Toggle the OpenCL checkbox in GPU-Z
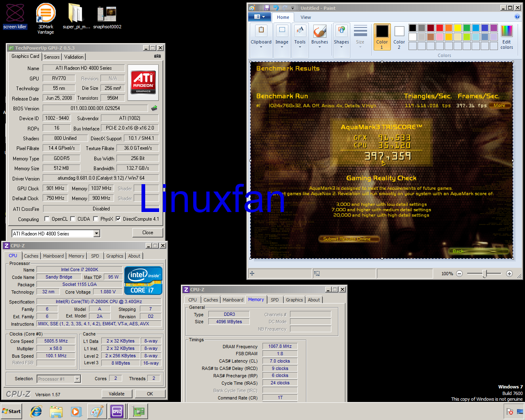 click(47, 219)
